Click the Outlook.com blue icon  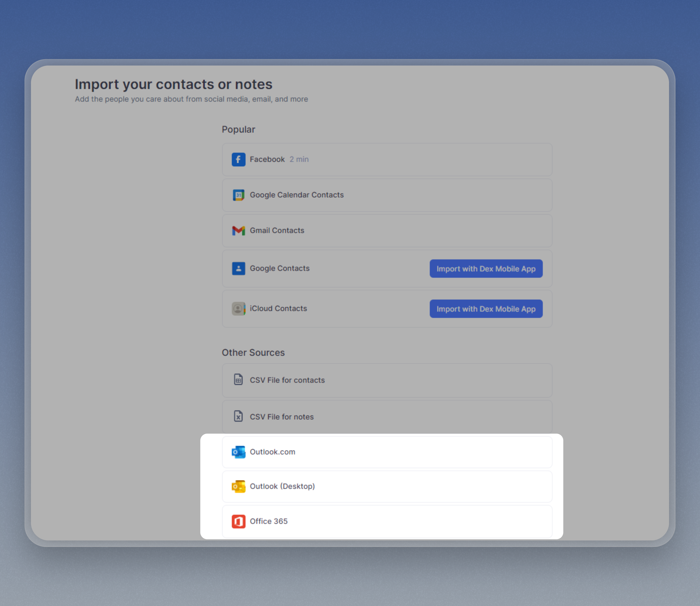238,452
